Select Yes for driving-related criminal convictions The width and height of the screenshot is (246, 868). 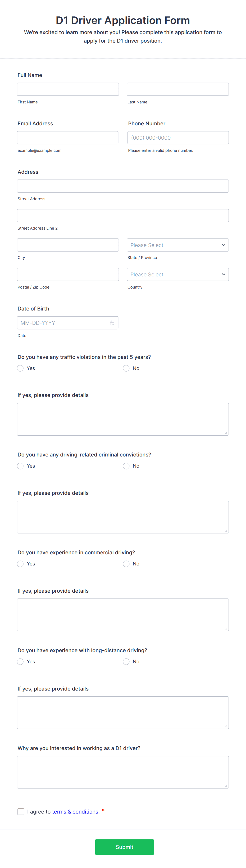coord(20,466)
